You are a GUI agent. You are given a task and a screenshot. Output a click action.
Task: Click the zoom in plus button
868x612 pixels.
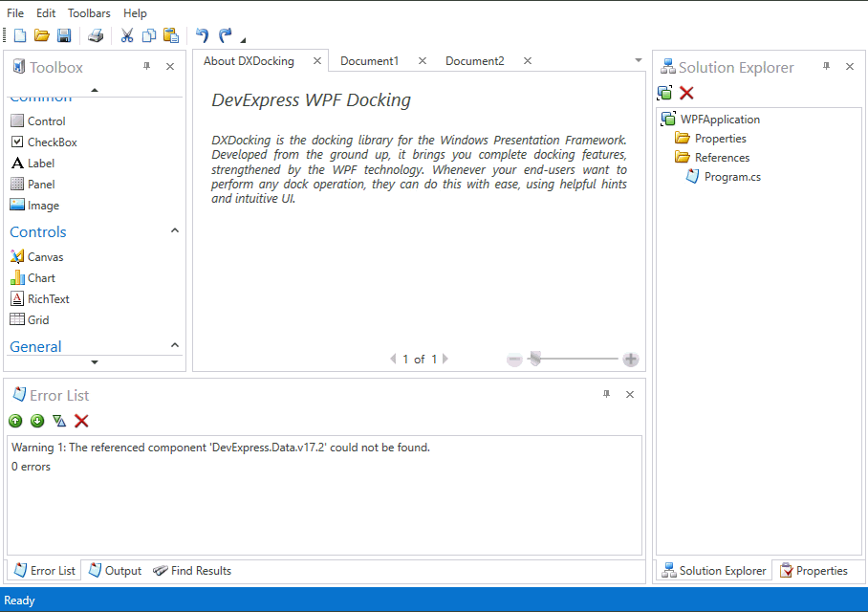(631, 360)
